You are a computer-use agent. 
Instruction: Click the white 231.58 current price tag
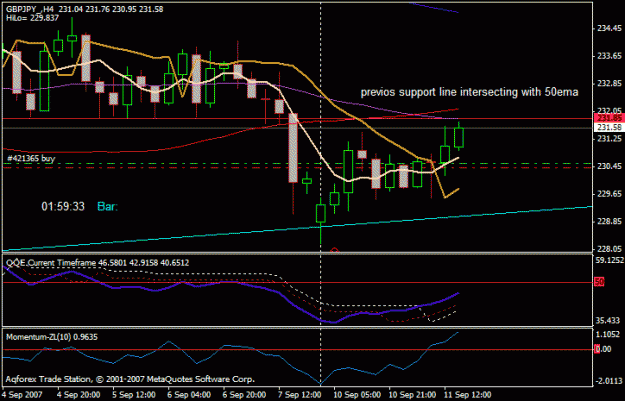[x=610, y=128]
